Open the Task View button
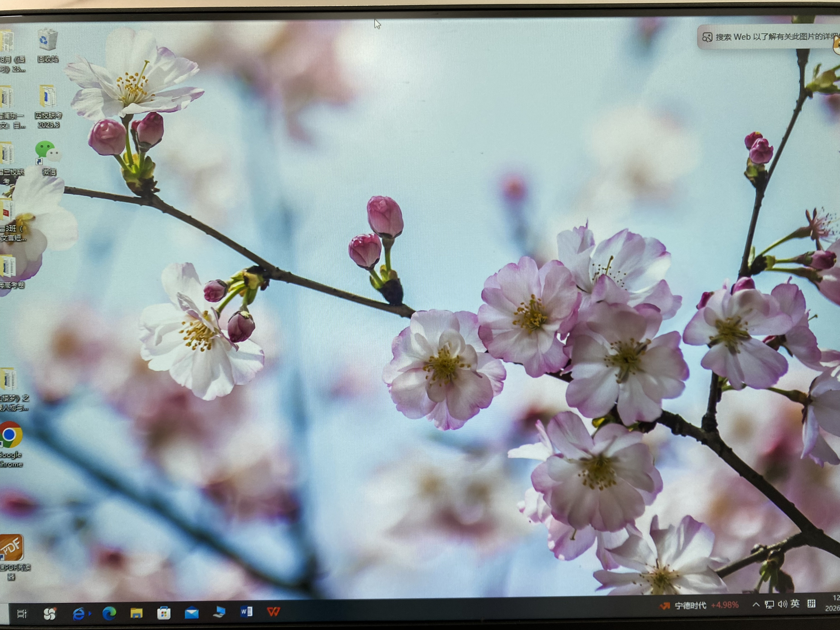Viewport: 840px width, 630px height. [22, 614]
